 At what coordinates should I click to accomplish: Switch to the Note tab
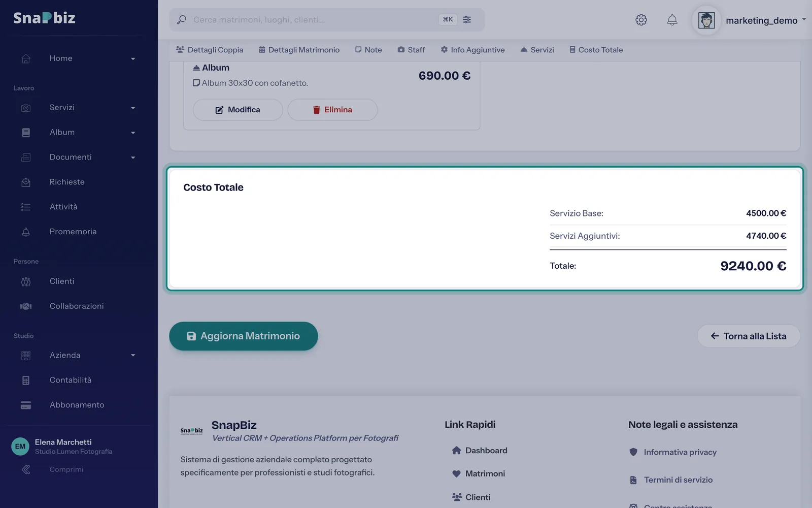(368, 50)
